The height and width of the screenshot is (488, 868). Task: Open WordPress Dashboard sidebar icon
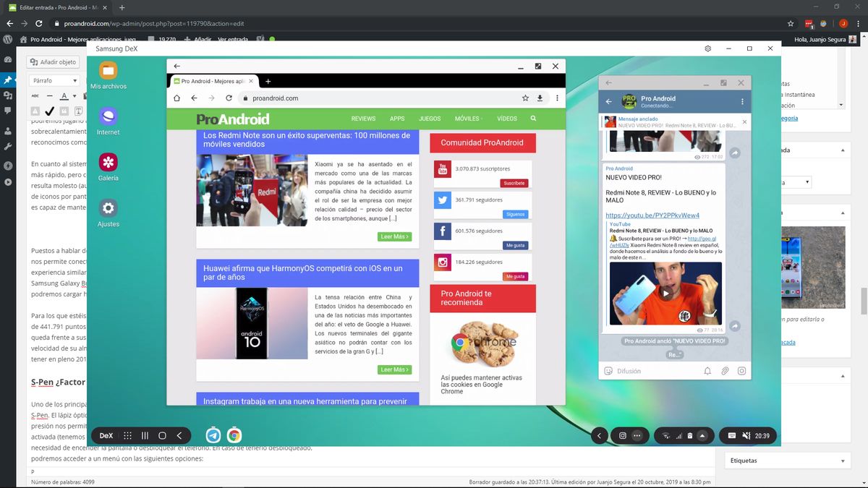click(7, 60)
